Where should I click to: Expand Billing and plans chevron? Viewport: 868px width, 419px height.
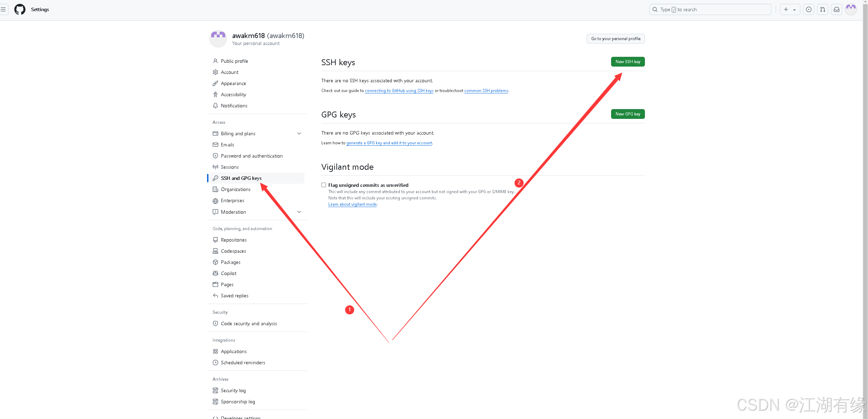tap(299, 134)
